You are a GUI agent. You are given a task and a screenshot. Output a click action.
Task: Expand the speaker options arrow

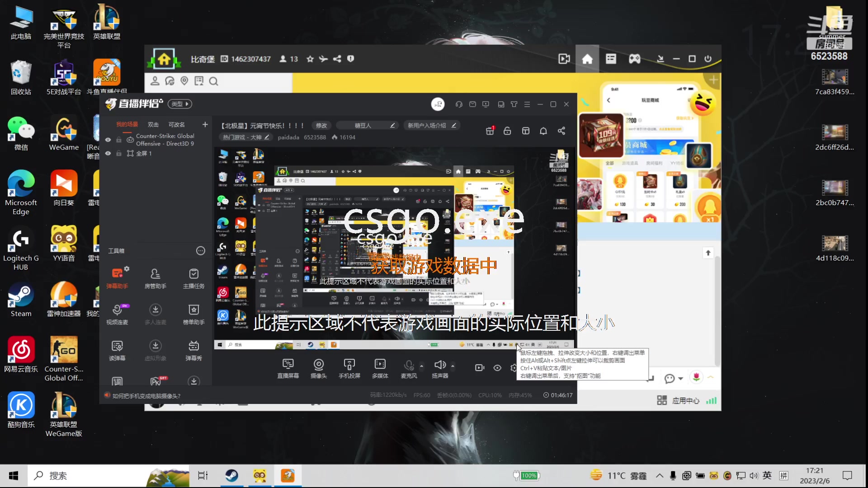(453, 366)
